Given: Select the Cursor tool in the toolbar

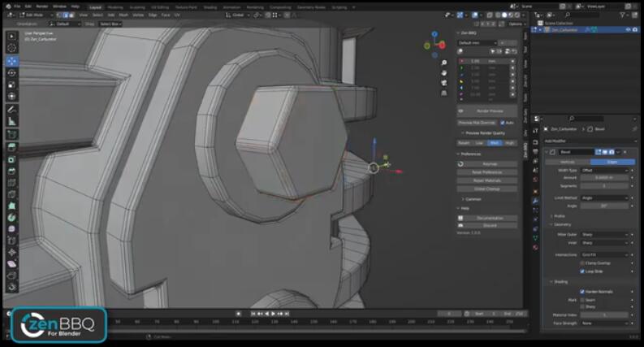Looking at the screenshot, I should click(x=11, y=48).
